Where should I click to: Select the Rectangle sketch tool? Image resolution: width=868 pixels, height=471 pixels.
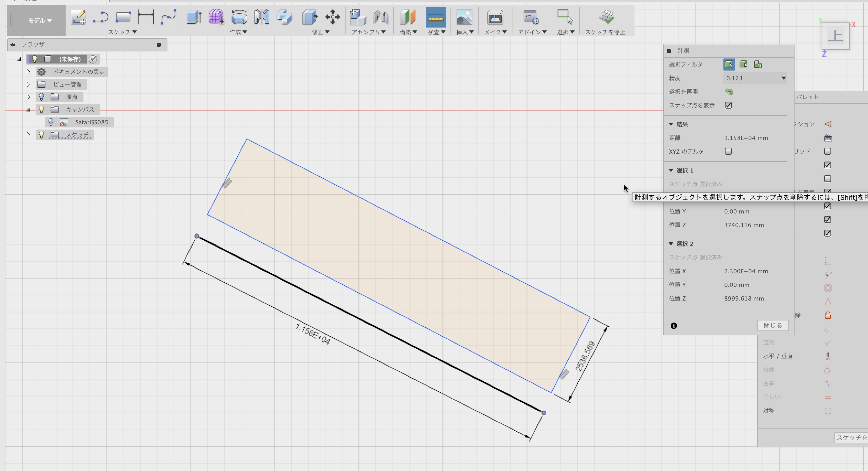coord(123,17)
